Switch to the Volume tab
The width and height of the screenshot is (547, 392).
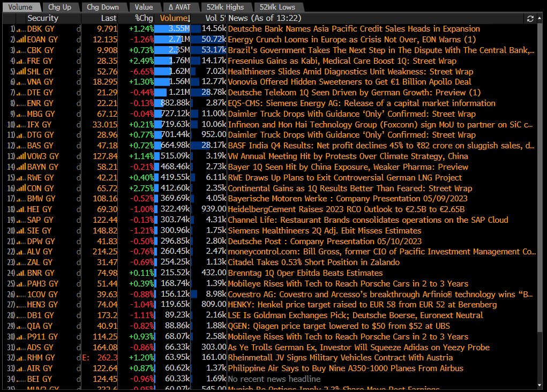[20, 7]
